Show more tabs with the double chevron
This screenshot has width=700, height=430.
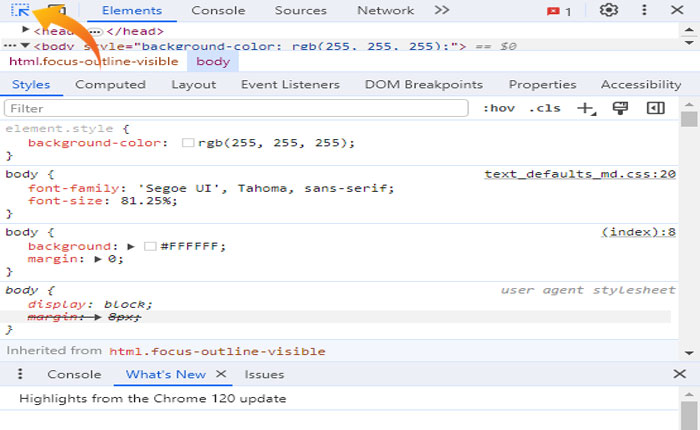point(441,11)
